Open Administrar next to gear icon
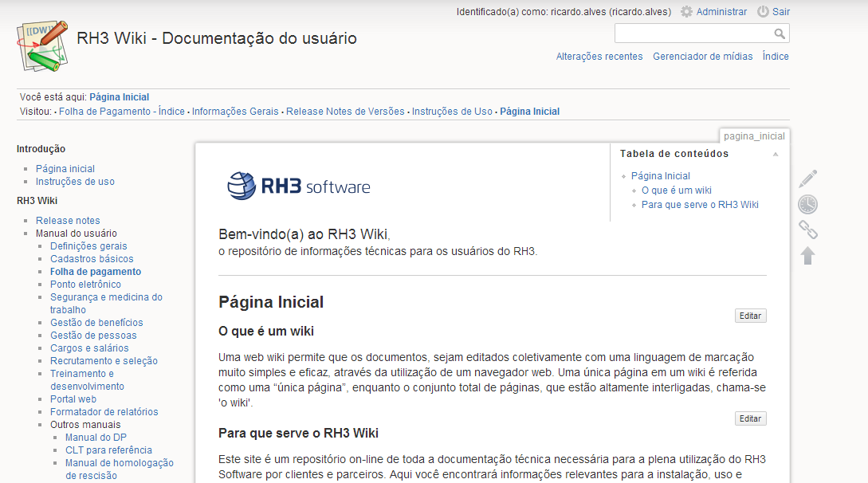868x483 pixels. [x=721, y=12]
